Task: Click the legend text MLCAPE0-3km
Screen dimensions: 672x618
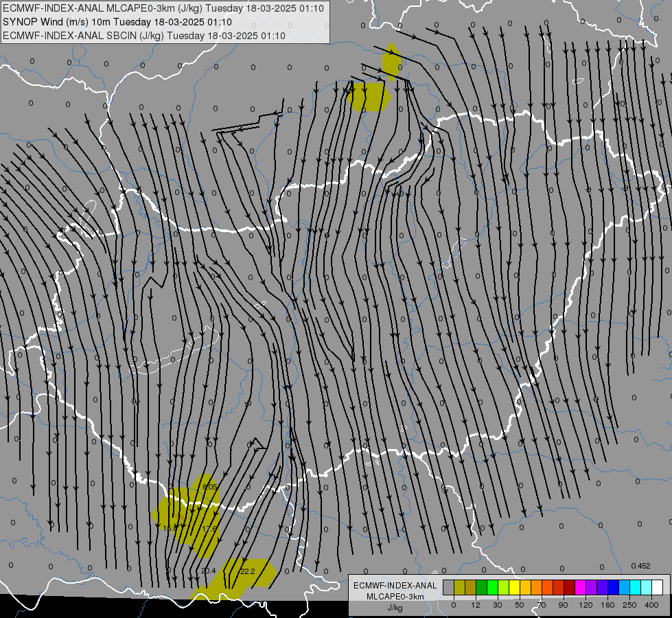Action: click(395, 597)
